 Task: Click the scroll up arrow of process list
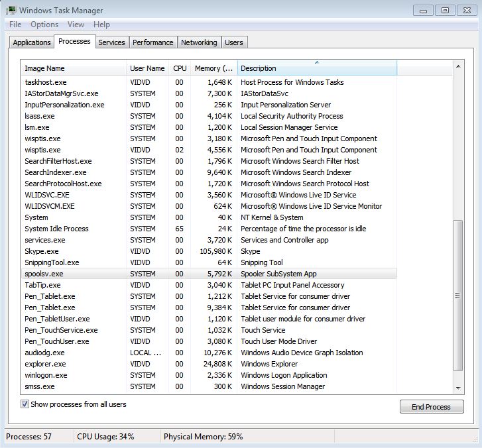(x=457, y=66)
